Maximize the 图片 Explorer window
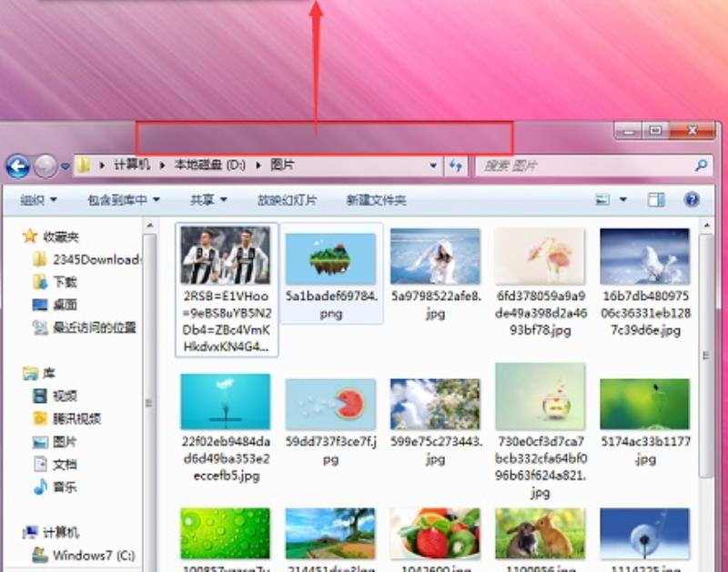Screen dimensions: 728x572 (655, 131)
